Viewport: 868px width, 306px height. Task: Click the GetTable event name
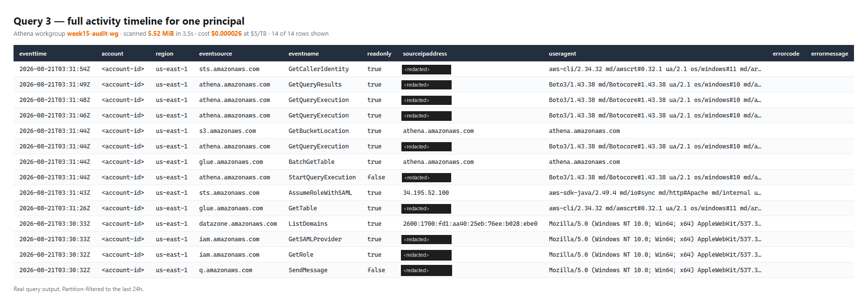coord(303,208)
